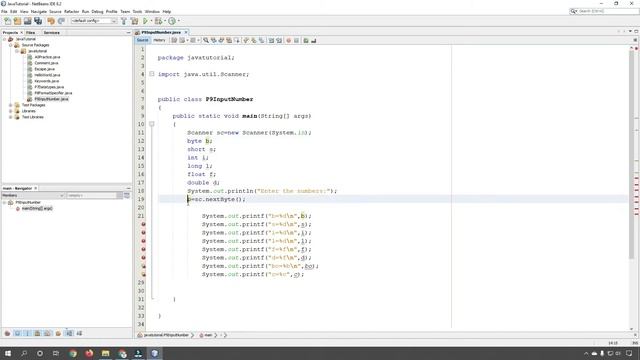Click the New File toolbar icon
The image size is (640, 360).
click(x=7, y=21)
